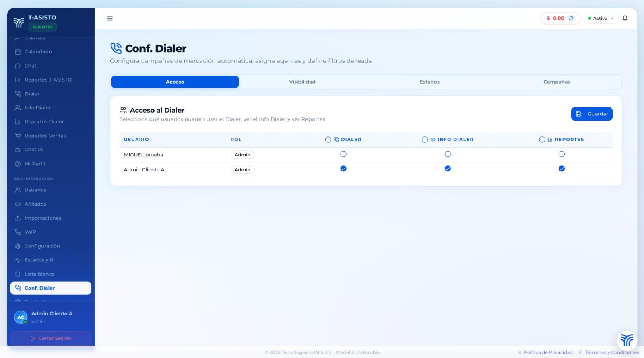Click the Importaciones upload icon
The height and width of the screenshot is (358, 644).
(x=18, y=218)
